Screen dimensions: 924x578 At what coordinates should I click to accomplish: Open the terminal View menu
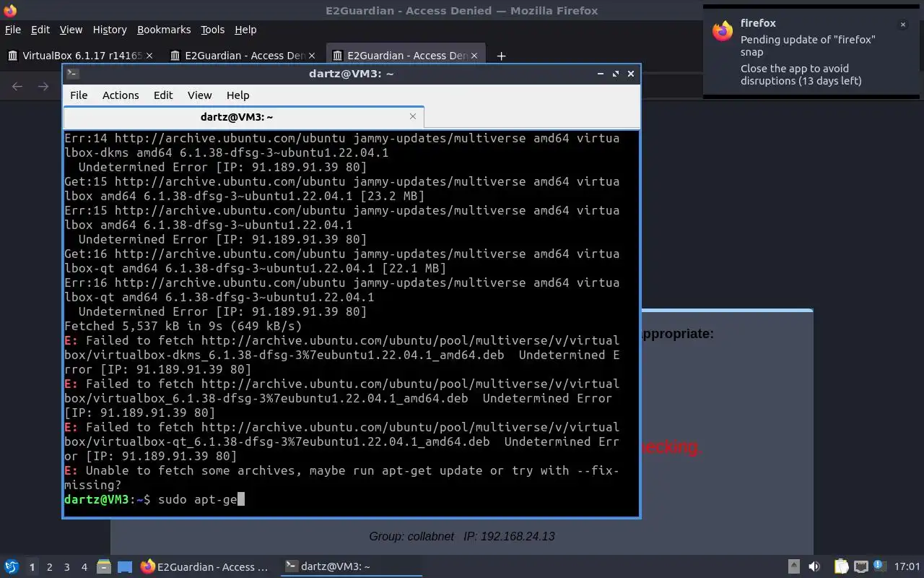coord(199,95)
